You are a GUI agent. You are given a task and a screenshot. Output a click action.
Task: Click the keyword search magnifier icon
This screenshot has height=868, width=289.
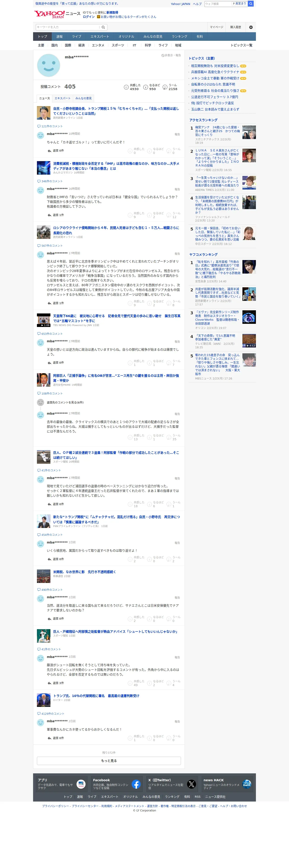point(103,27)
